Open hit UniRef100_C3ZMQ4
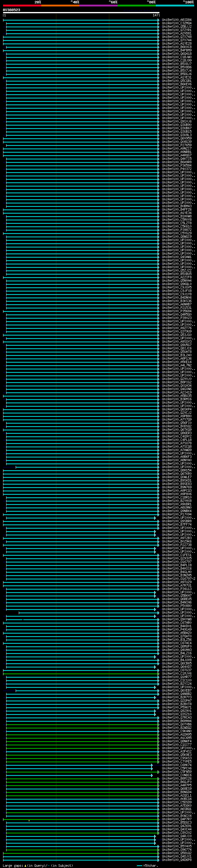 point(177,23)
